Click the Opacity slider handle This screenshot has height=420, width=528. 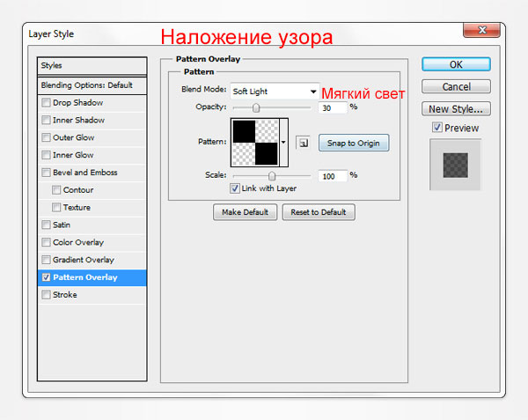point(256,107)
